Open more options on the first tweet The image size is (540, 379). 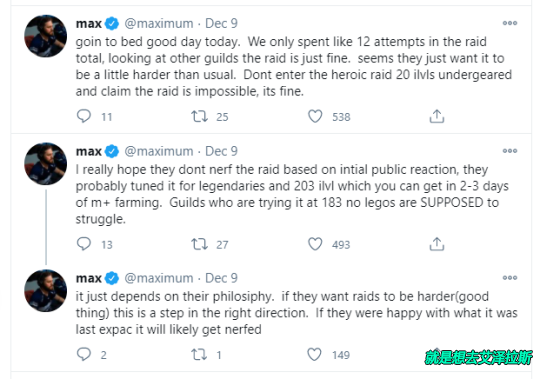coord(510,23)
